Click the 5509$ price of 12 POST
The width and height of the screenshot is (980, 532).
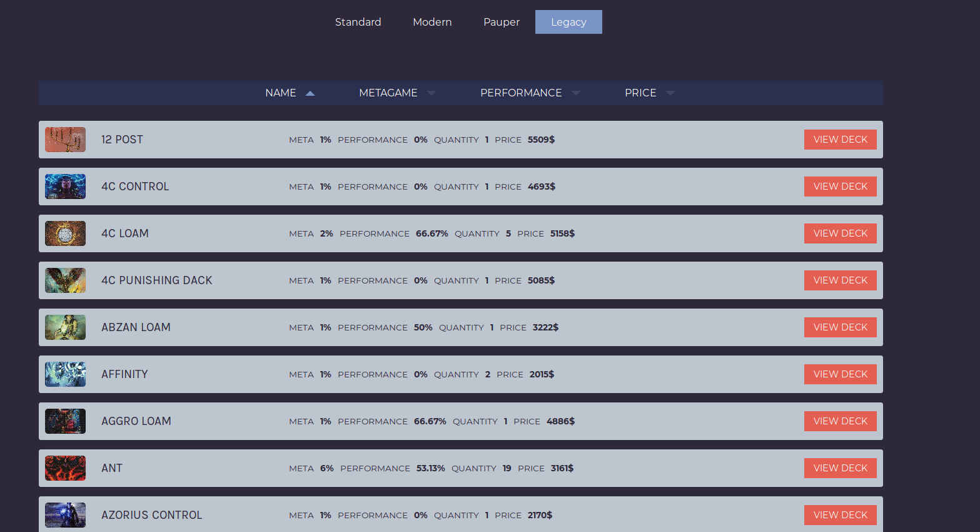coord(541,140)
